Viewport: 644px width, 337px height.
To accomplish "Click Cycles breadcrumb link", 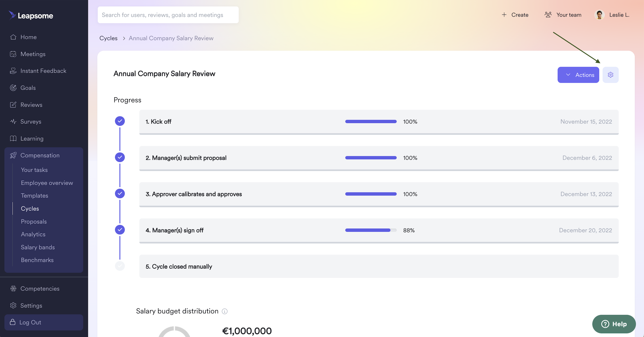I will tap(108, 38).
